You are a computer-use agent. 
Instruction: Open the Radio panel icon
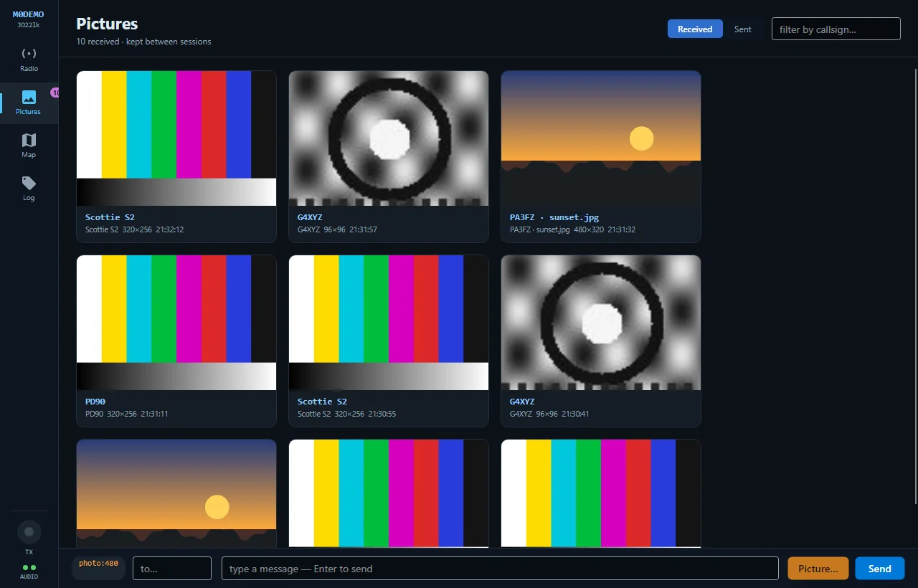29,54
